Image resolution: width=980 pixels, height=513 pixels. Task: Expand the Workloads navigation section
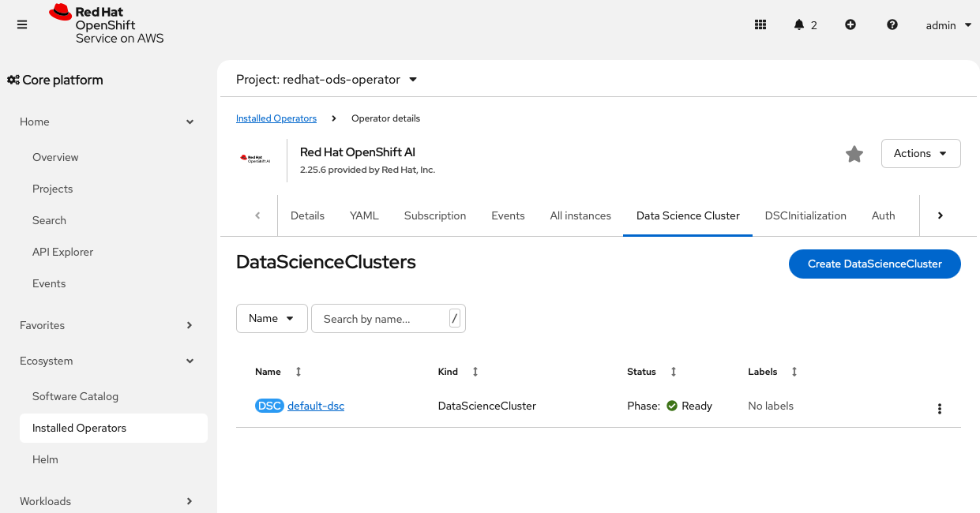pos(108,501)
